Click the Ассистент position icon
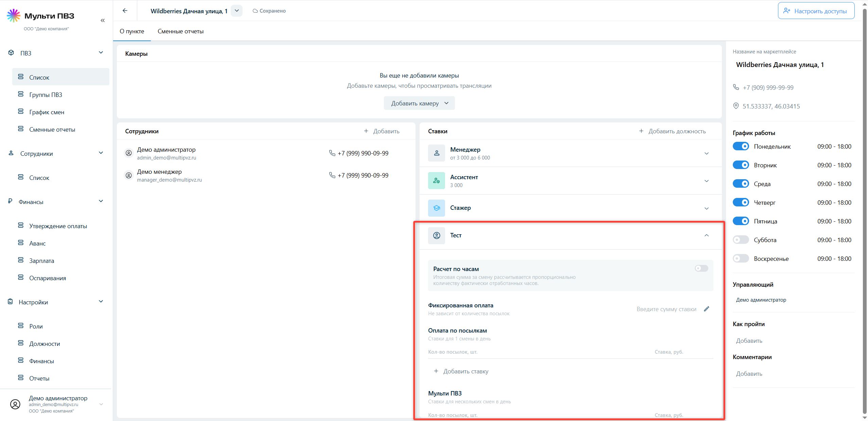This screenshot has height=421, width=868. 437,181
